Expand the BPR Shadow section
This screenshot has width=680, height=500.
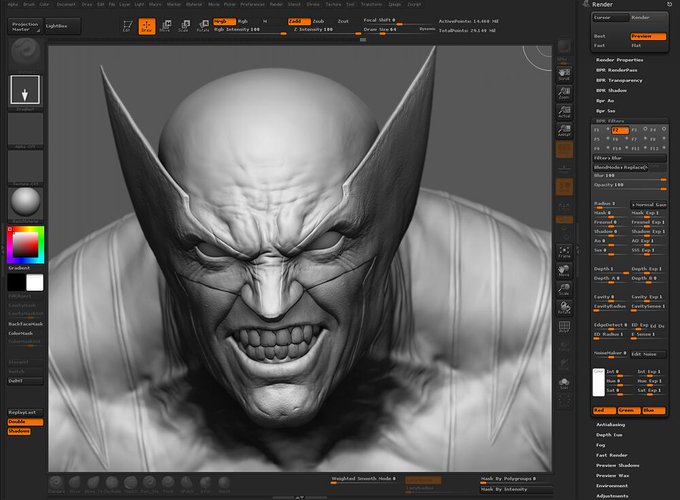tap(611, 91)
